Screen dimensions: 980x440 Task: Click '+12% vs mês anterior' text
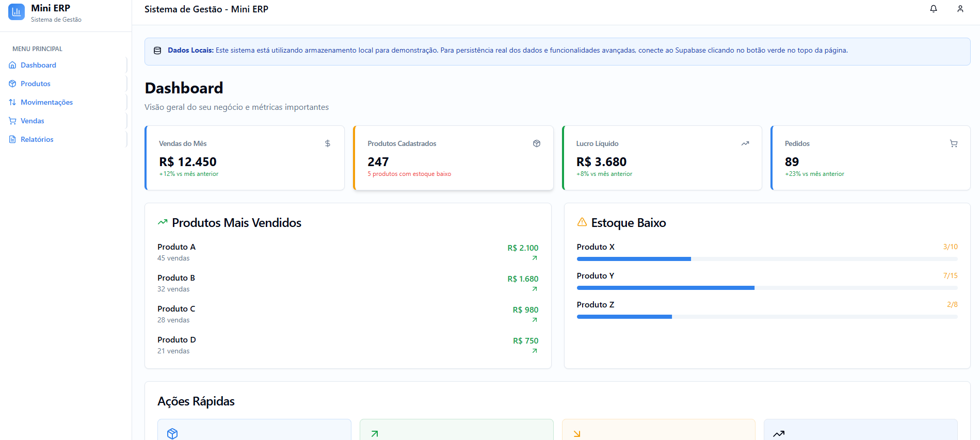pos(189,174)
